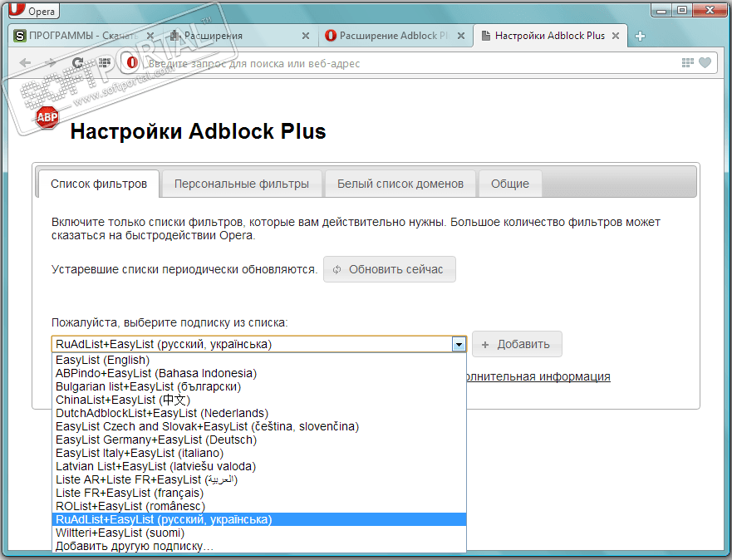The image size is (732, 560).
Task: Switch to Расширение Adblock Plus browser tab
Action: pyautogui.click(x=395, y=36)
